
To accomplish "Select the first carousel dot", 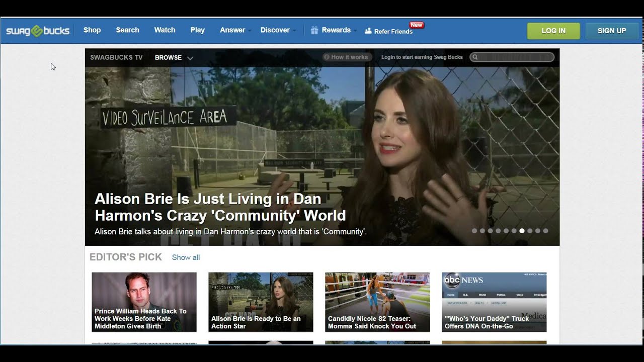I will 474,231.
